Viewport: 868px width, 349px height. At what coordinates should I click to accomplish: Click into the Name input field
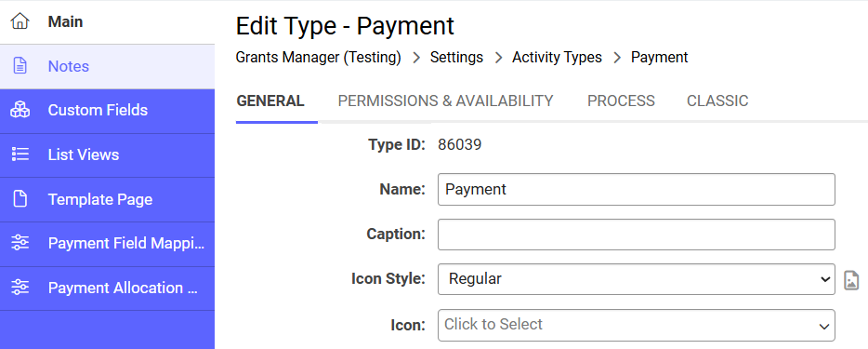pos(636,190)
